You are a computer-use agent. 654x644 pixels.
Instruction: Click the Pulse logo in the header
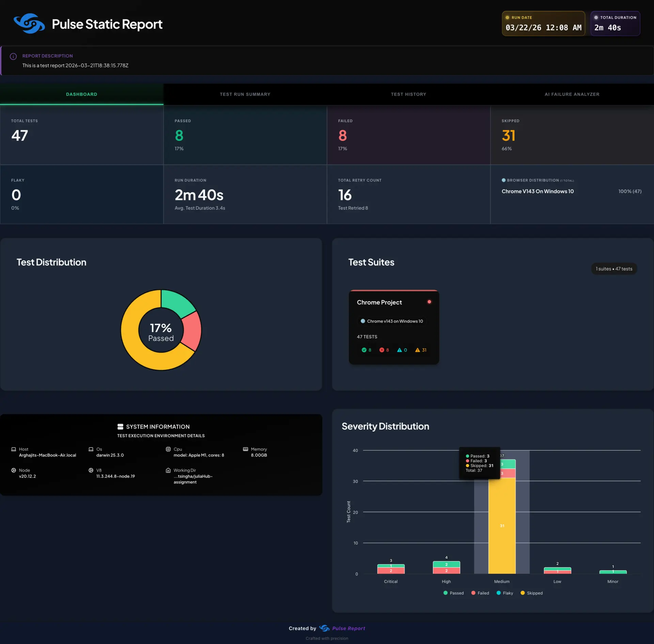tap(29, 23)
